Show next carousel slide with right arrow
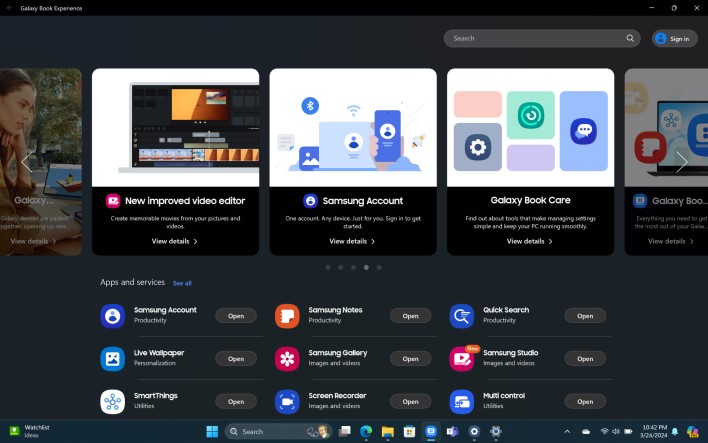This screenshot has width=708, height=443. pos(682,162)
